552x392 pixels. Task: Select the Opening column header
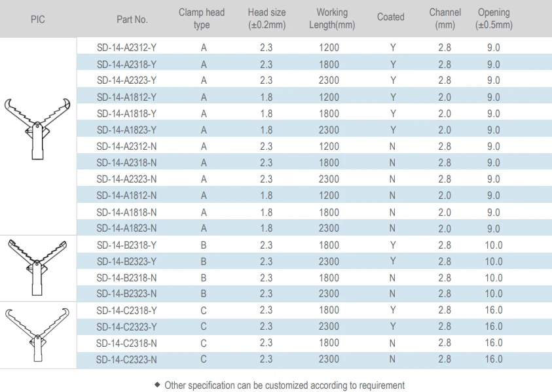(494, 19)
